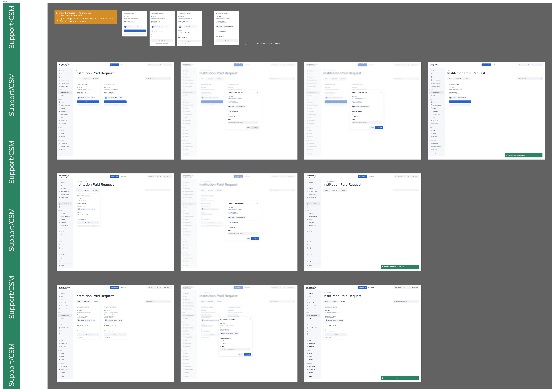Click Site Banner megaphone icon in 'request declined' toast frame
The width and height of the screenshot is (555, 392).
432,120
